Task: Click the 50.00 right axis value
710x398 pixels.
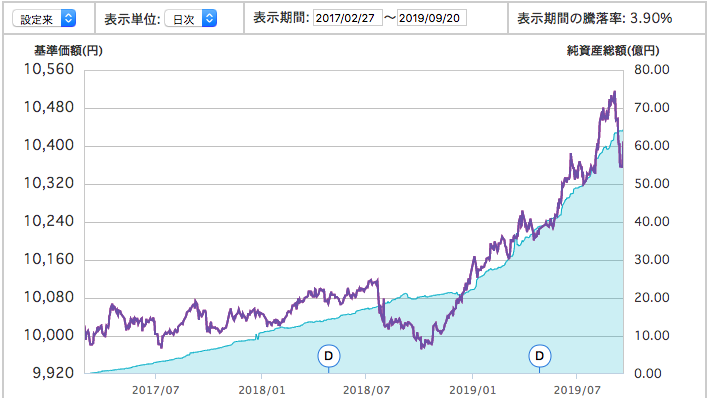Action: pyautogui.click(x=652, y=183)
